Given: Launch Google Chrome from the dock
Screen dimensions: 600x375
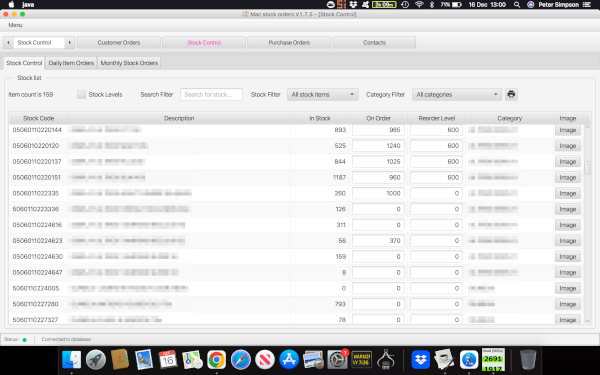Looking at the screenshot, I should pos(216,360).
